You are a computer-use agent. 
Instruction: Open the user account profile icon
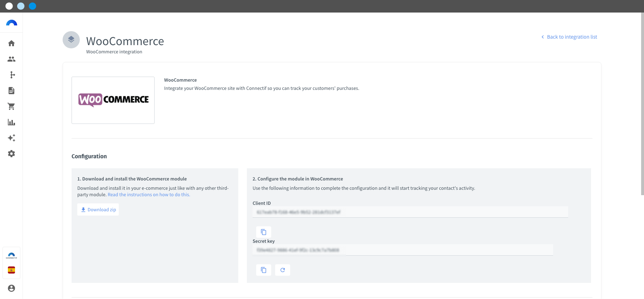point(11,288)
